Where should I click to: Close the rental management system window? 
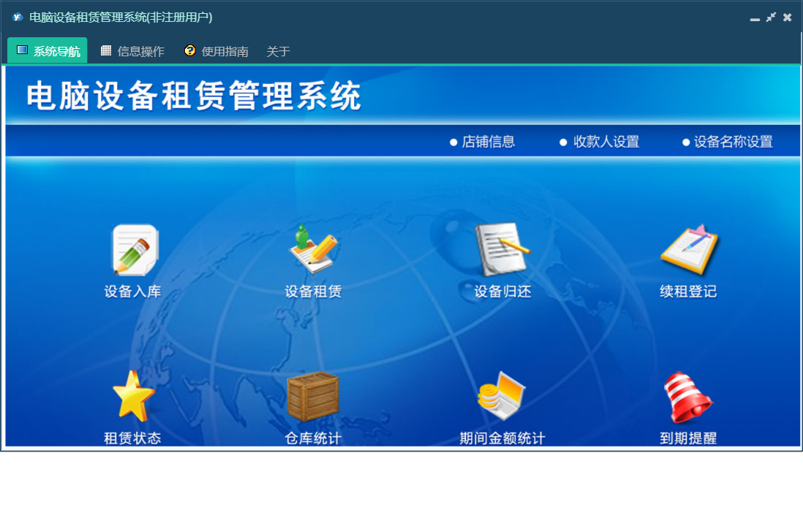(788, 18)
